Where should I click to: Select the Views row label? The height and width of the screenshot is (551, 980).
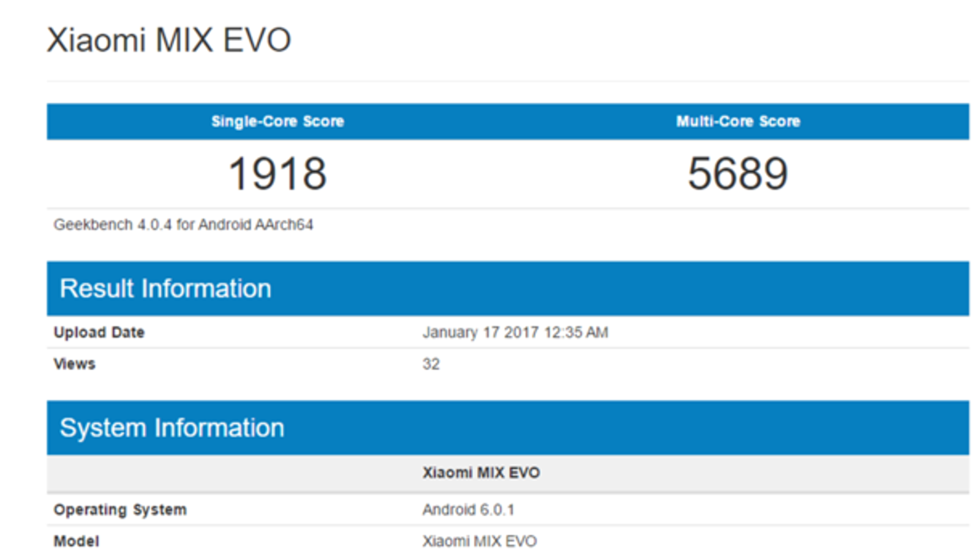[75, 364]
